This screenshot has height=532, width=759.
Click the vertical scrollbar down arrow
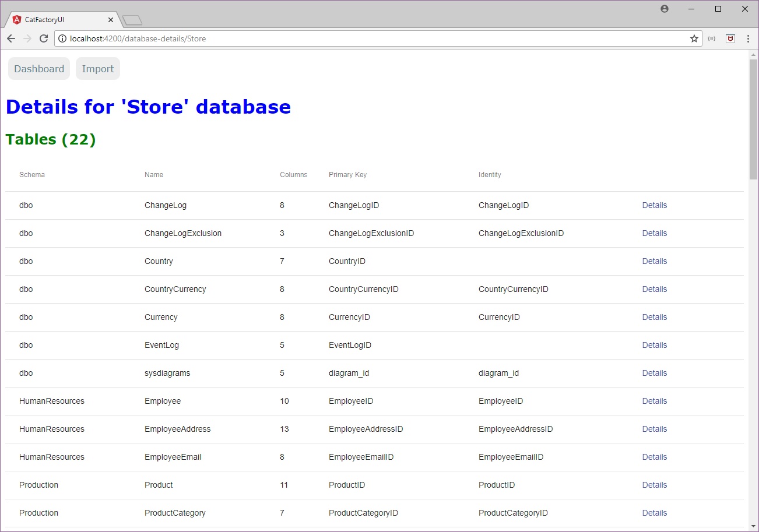coord(753,526)
